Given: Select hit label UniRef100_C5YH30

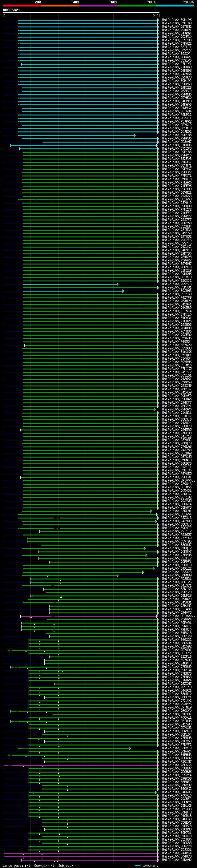Looking at the screenshot, I should click(177, 98).
